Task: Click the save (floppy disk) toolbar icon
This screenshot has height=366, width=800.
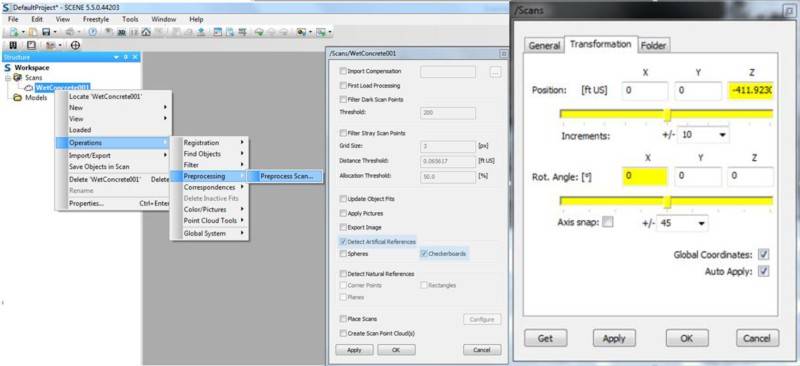Action: [x=46, y=32]
